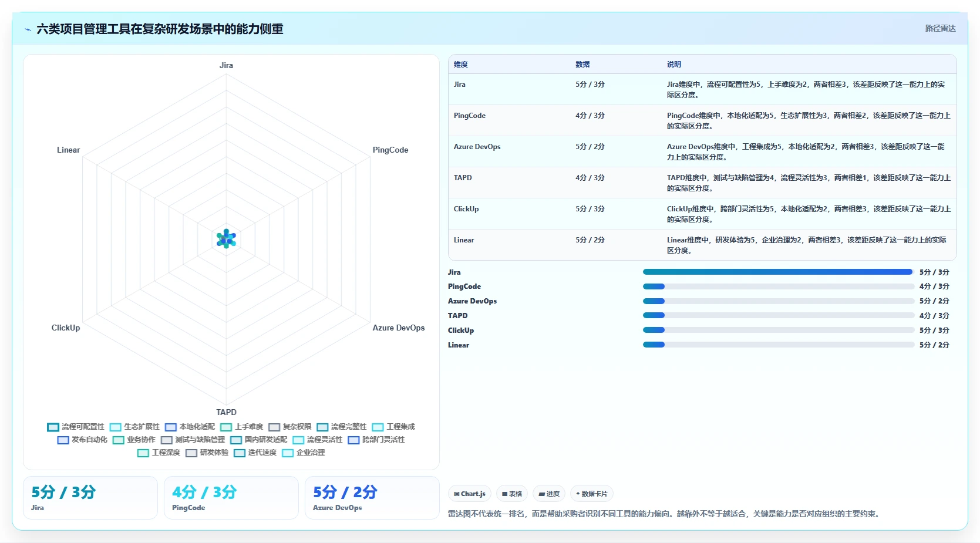Toggle the 迭代速度 legend entry
Viewport: 980px width, 543px height.
point(255,453)
